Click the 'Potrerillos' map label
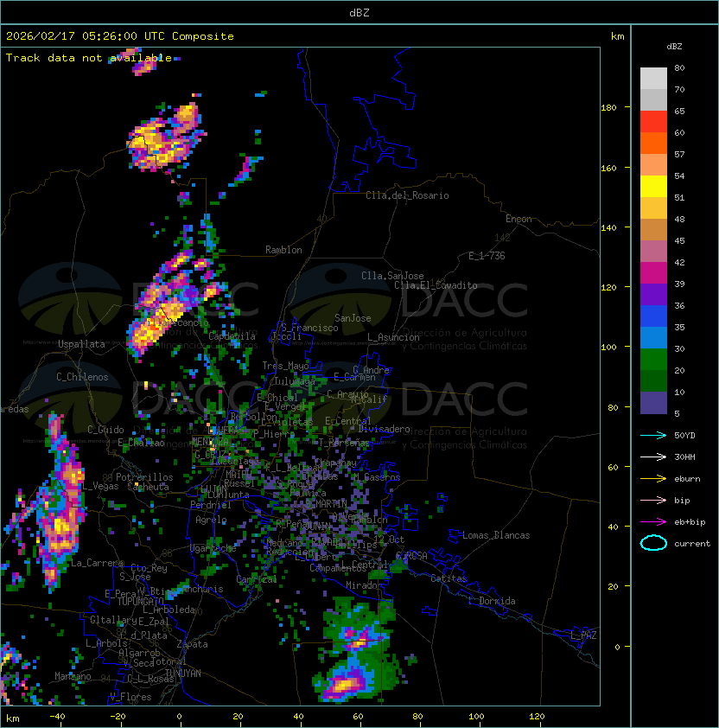Viewport: 719px width, 728px height. coord(144,477)
